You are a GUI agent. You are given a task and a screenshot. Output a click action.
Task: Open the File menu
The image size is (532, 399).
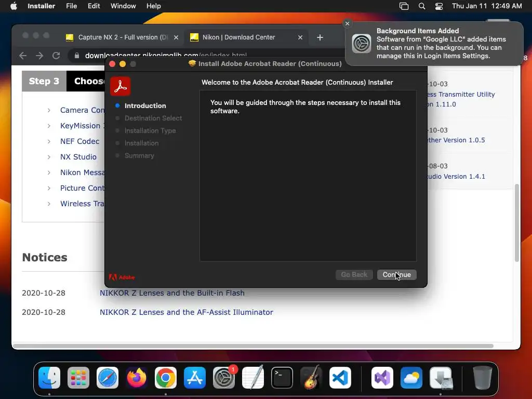click(x=71, y=6)
